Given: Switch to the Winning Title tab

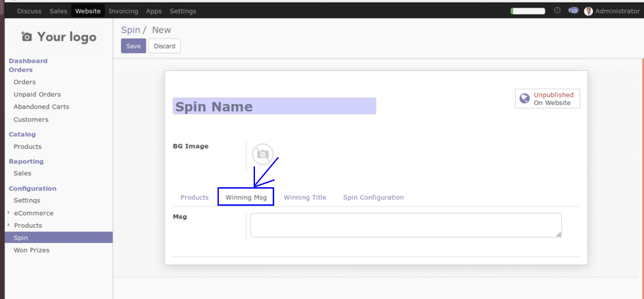Looking at the screenshot, I should pyautogui.click(x=305, y=198).
